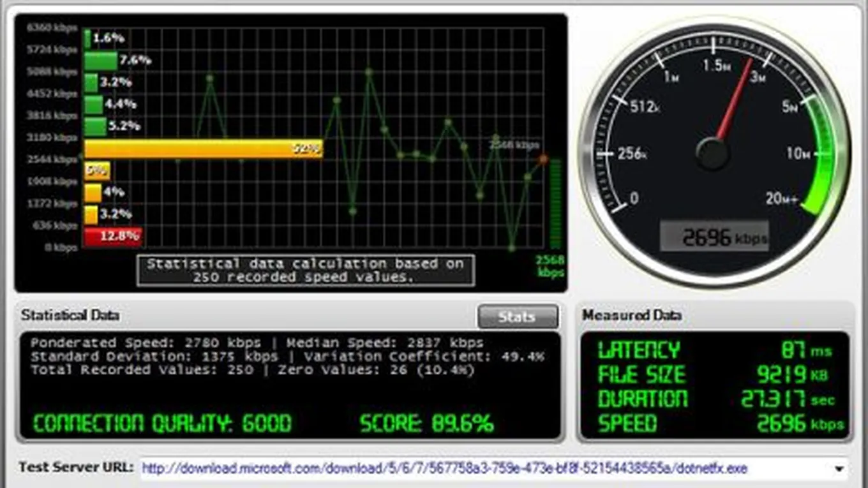
Task: Click the green 1.6% bar at top
Action: click(x=87, y=39)
